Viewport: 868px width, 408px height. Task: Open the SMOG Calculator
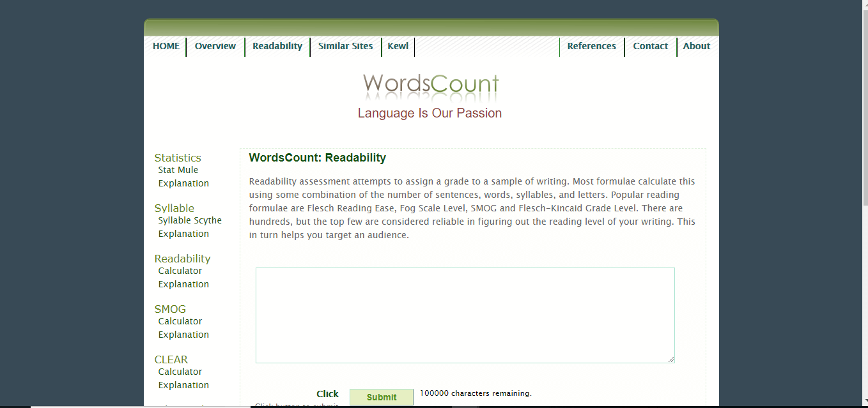[180, 321]
